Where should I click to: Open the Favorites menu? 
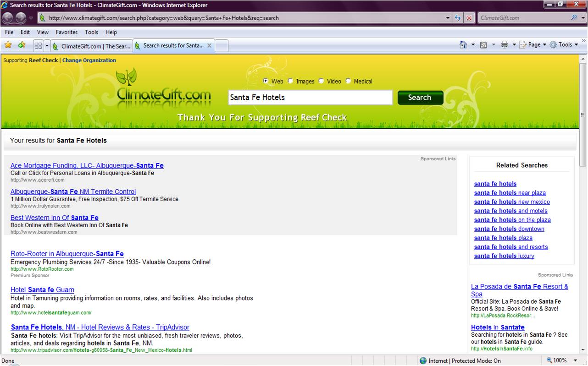[x=67, y=32]
